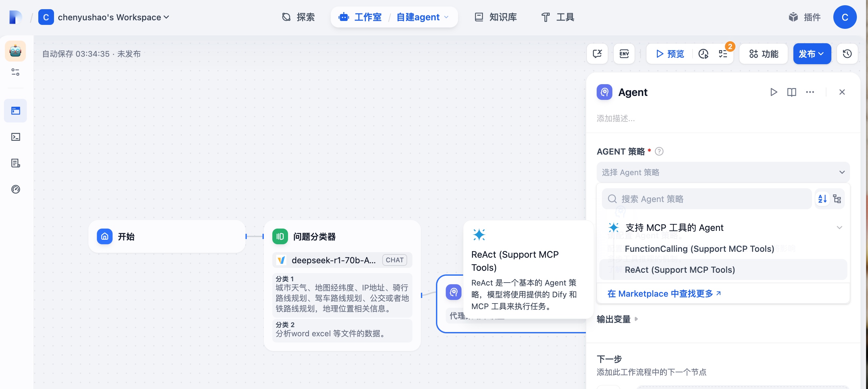The height and width of the screenshot is (389, 868).
Task: Open the user account avatar
Action: coord(845,17)
